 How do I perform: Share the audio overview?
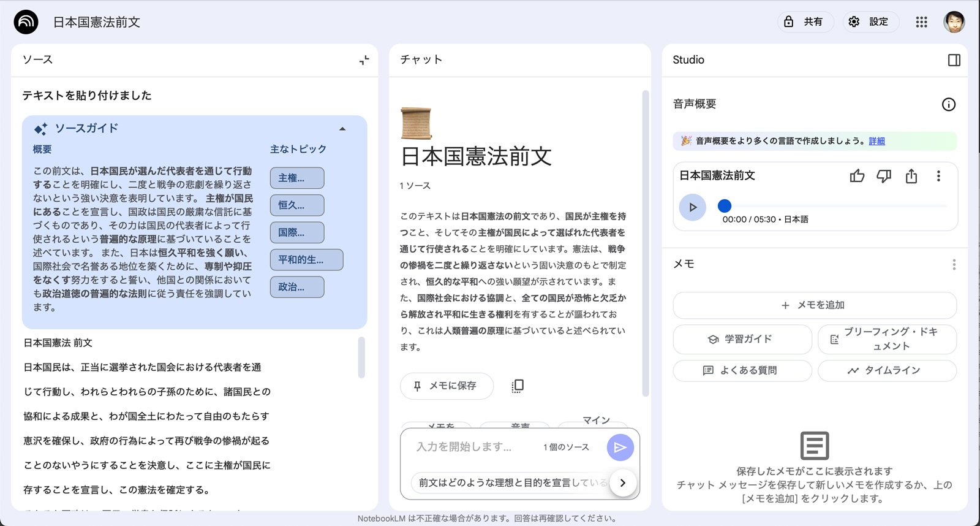911,177
